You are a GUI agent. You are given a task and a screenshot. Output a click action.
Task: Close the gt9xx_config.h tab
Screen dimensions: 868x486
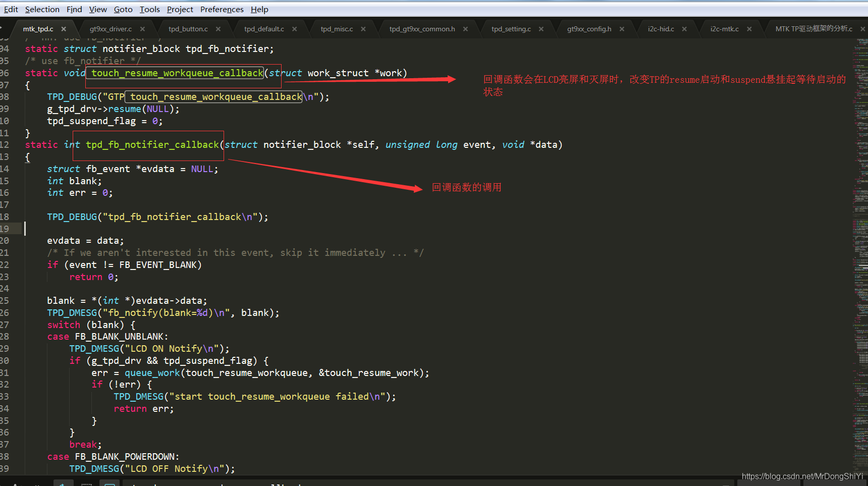tap(622, 29)
